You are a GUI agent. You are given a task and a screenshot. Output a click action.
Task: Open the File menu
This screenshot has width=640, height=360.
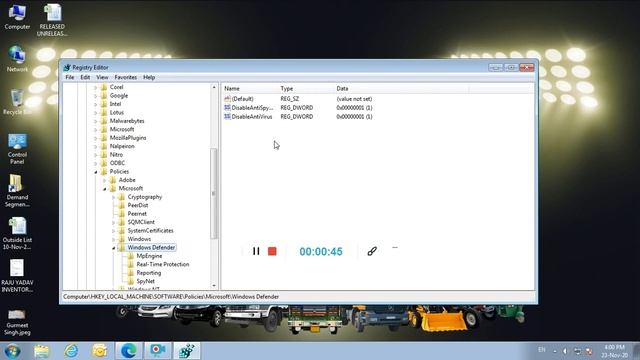[x=70, y=77]
